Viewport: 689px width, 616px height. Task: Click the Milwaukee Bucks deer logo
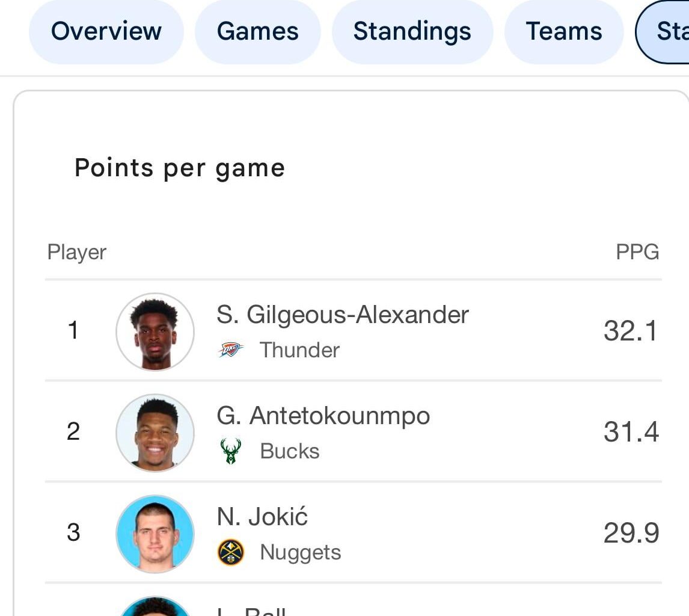[230, 451]
